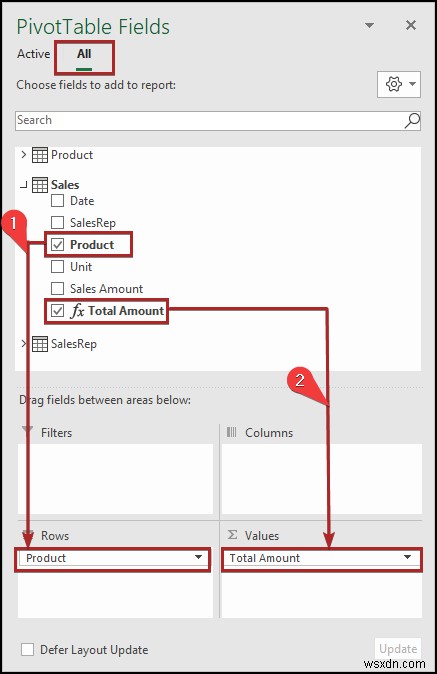Screen dimensions: 437x674
Task: Click the Sigma Values area icon
Action: tap(232, 535)
